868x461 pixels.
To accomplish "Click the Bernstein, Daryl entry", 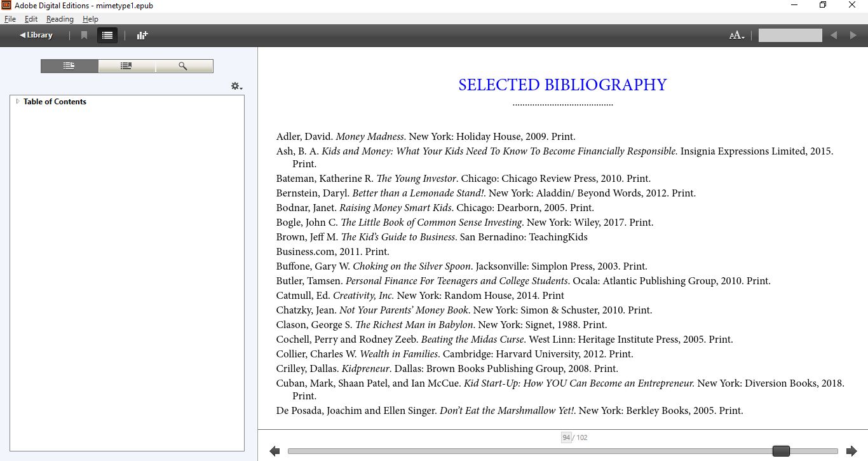I will point(485,193).
